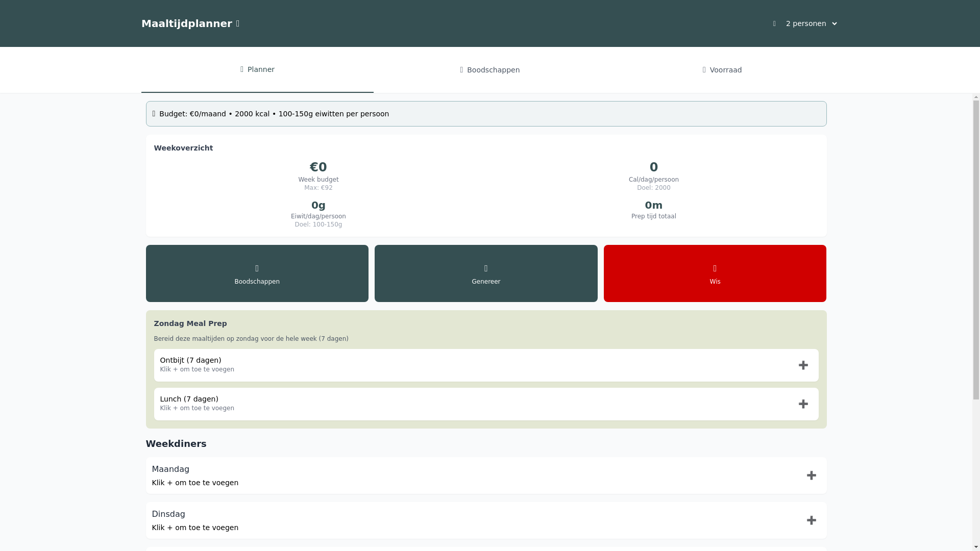Click the Weekoverzicht heading
Image resolution: width=980 pixels, height=551 pixels.
pyautogui.click(x=183, y=148)
